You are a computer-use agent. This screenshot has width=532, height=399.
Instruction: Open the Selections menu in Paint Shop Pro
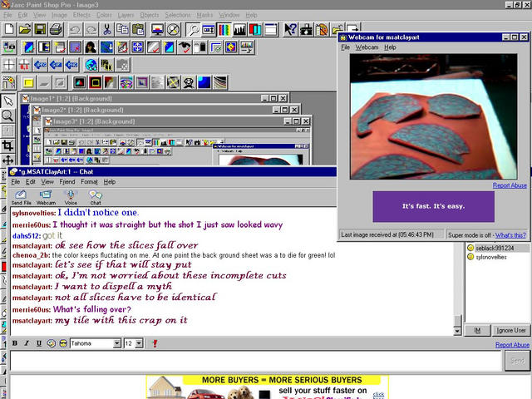[x=178, y=15]
